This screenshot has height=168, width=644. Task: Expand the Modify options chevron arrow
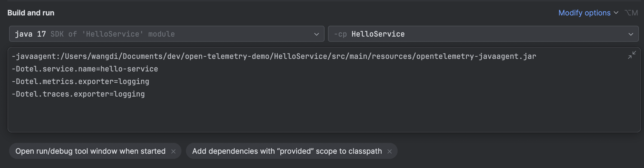(x=616, y=13)
